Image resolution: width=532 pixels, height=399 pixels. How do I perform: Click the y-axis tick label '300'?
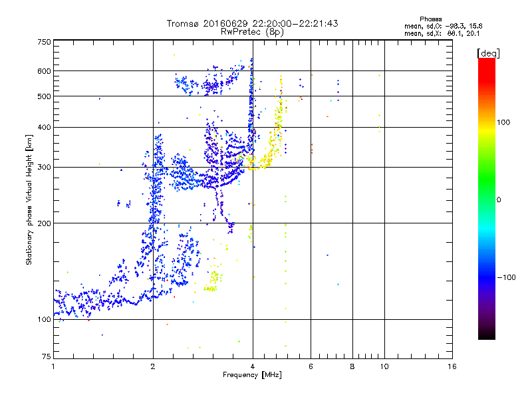tap(44, 168)
